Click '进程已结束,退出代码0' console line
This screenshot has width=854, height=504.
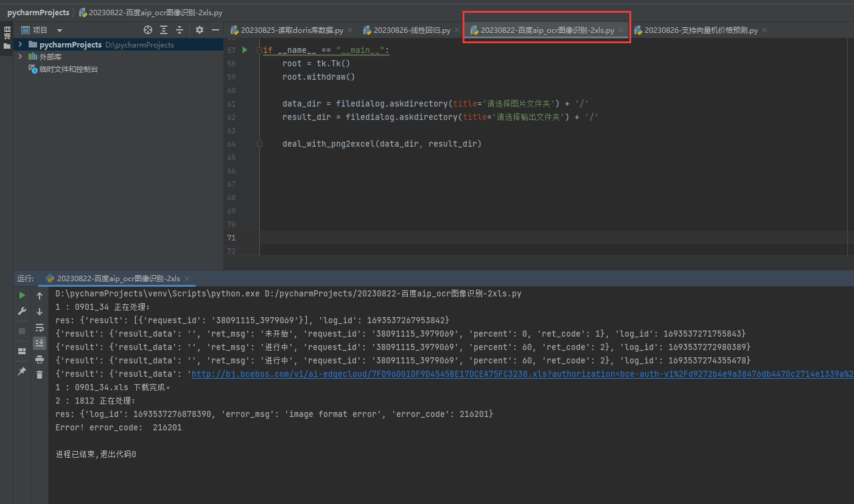[96, 454]
